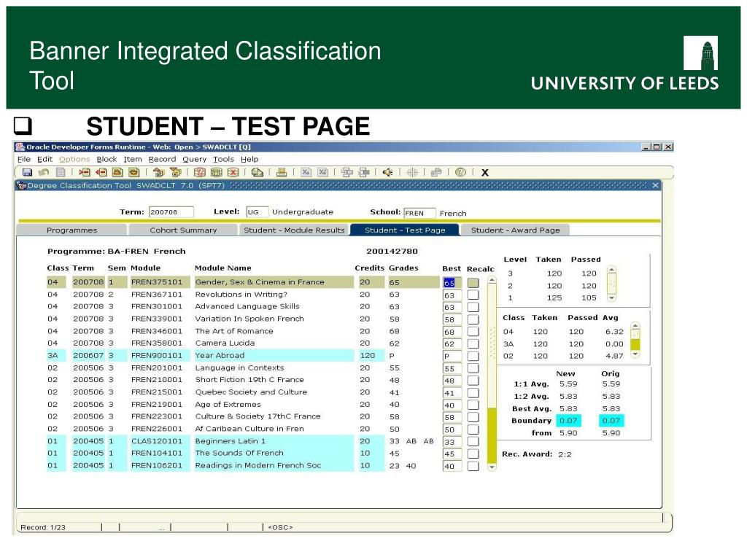The image size is (747, 560).
Task: Tick Recalc for Language in Contexts row
Action: [473, 368]
